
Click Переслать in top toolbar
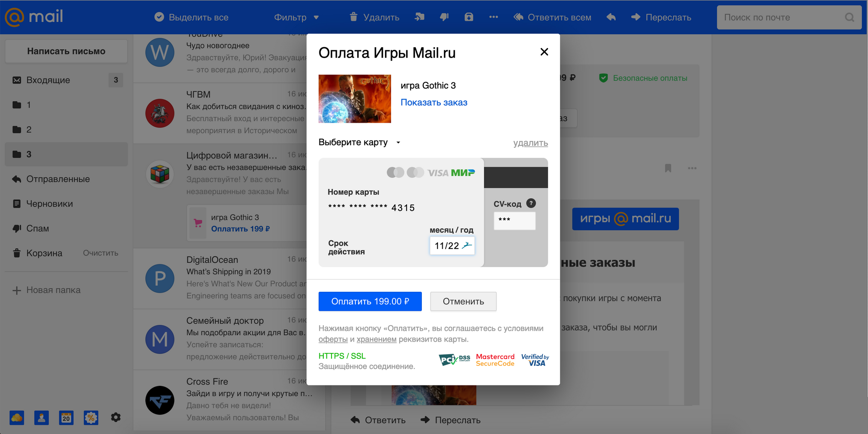[661, 17]
